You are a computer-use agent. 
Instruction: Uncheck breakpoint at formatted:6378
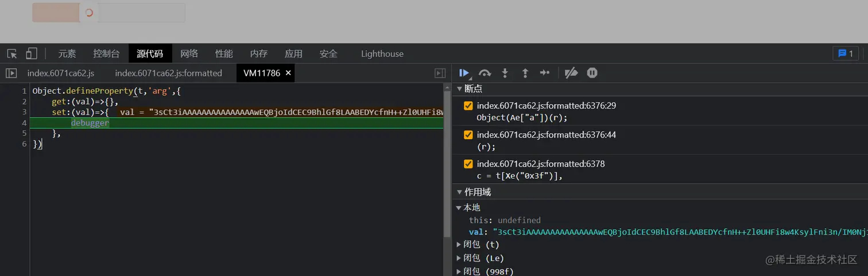pyautogui.click(x=468, y=164)
